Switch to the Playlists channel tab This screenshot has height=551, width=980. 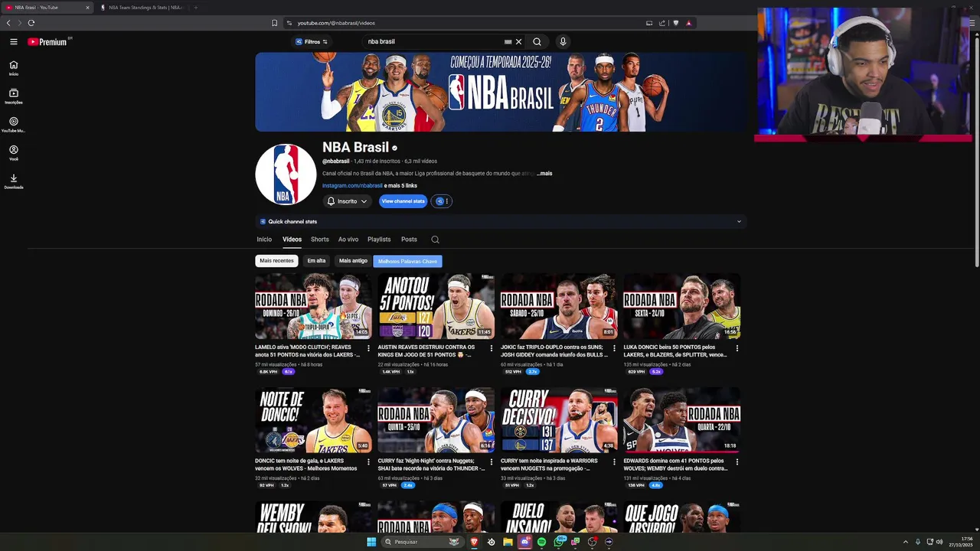click(x=379, y=240)
